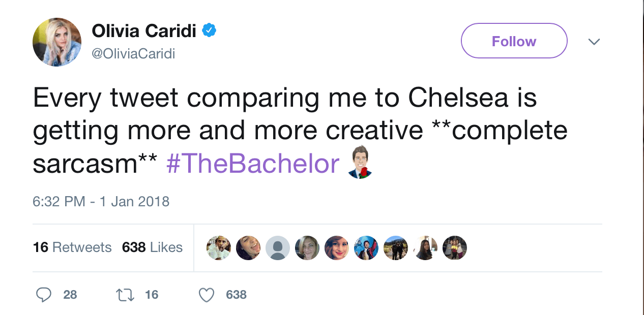Image resolution: width=644 pixels, height=315 pixels.
Task: Show the 638 Likes list
Action: [152, 247]
